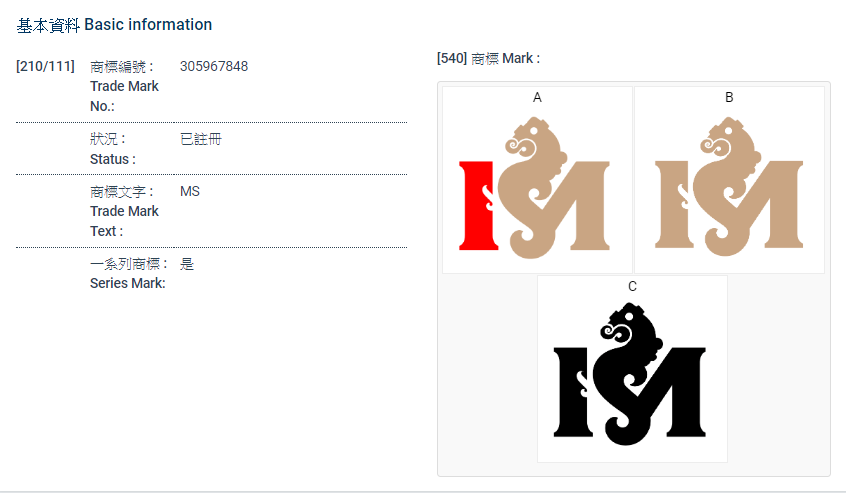Select the status value 已註冊
The height and width of the screenshot is (493, 846).
point(200,139)
